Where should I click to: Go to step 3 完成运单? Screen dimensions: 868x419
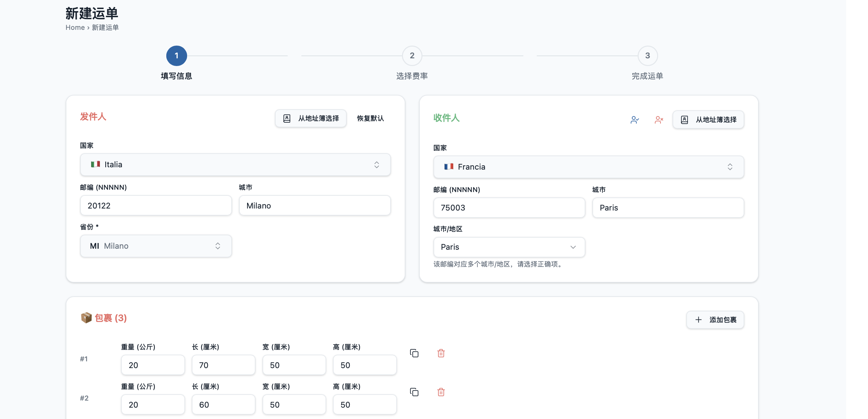coord(647,56)
